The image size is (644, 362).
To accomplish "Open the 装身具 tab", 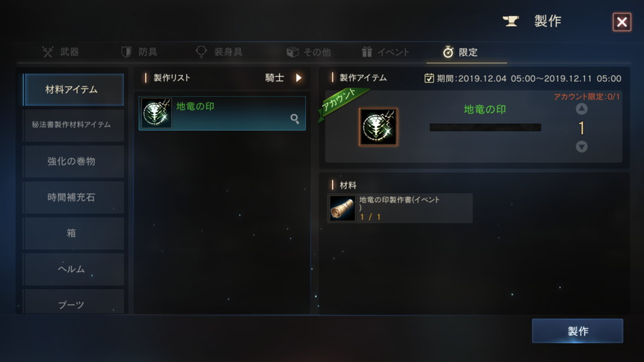I will [x=219, y=52].
